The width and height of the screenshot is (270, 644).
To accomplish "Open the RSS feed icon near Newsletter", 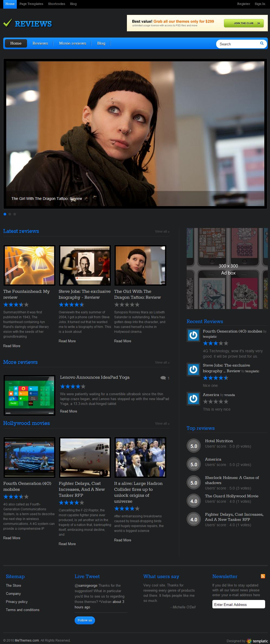I will 263,576.
